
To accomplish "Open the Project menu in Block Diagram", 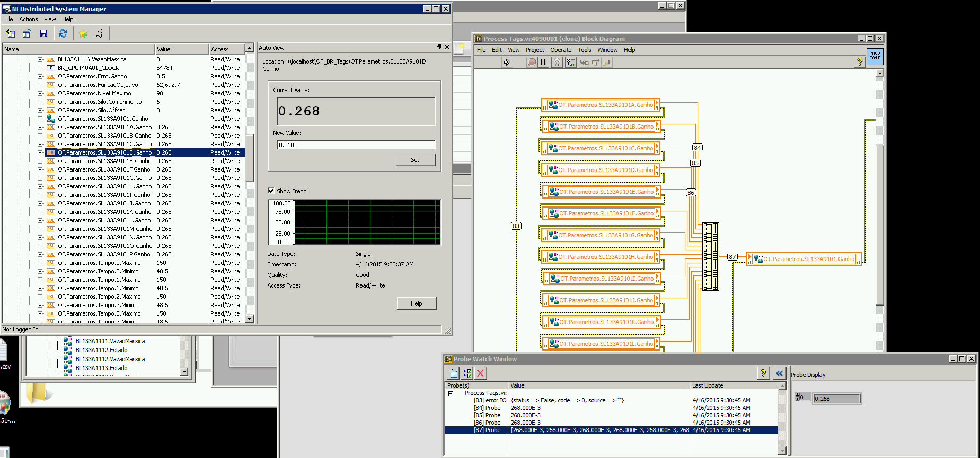I will 535,50.
